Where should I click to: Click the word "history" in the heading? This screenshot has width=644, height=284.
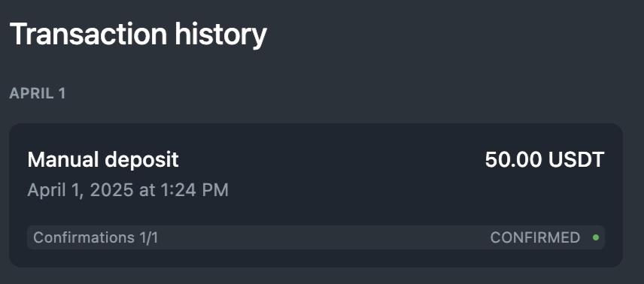221,35
